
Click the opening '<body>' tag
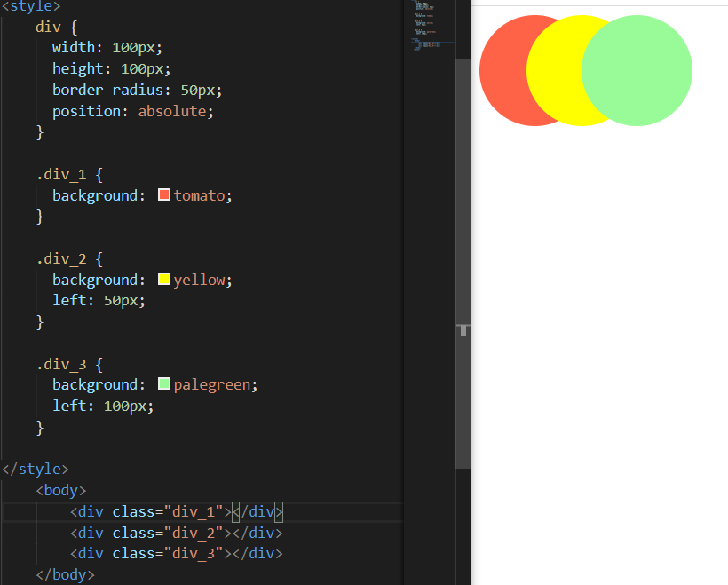61,490
